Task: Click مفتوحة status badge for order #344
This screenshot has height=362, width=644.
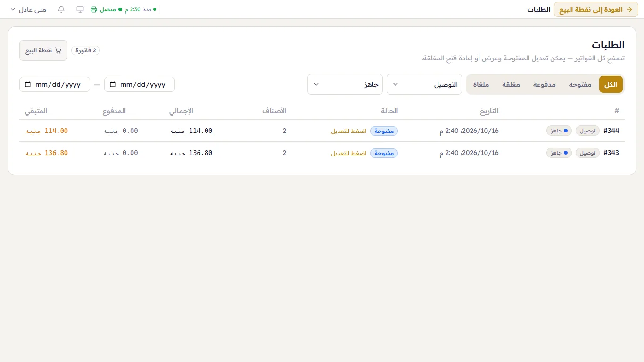Action: coord(384,131)
